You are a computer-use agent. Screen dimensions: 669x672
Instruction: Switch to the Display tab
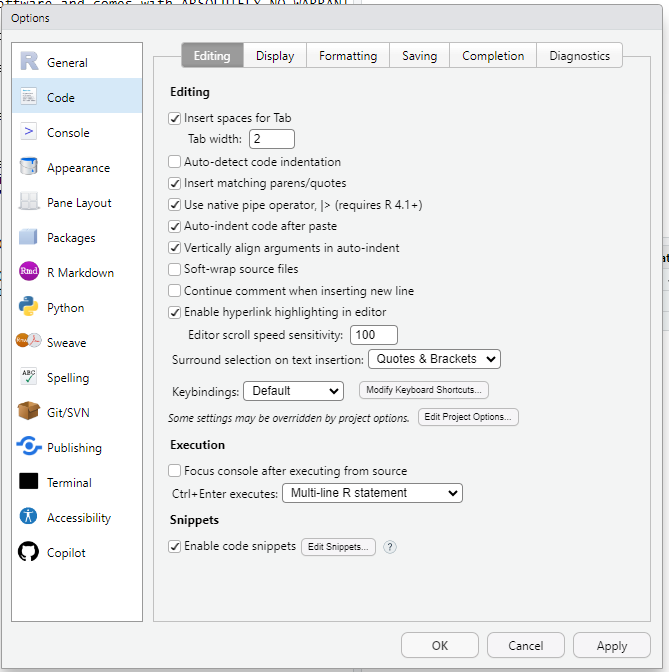pos(274,56)
